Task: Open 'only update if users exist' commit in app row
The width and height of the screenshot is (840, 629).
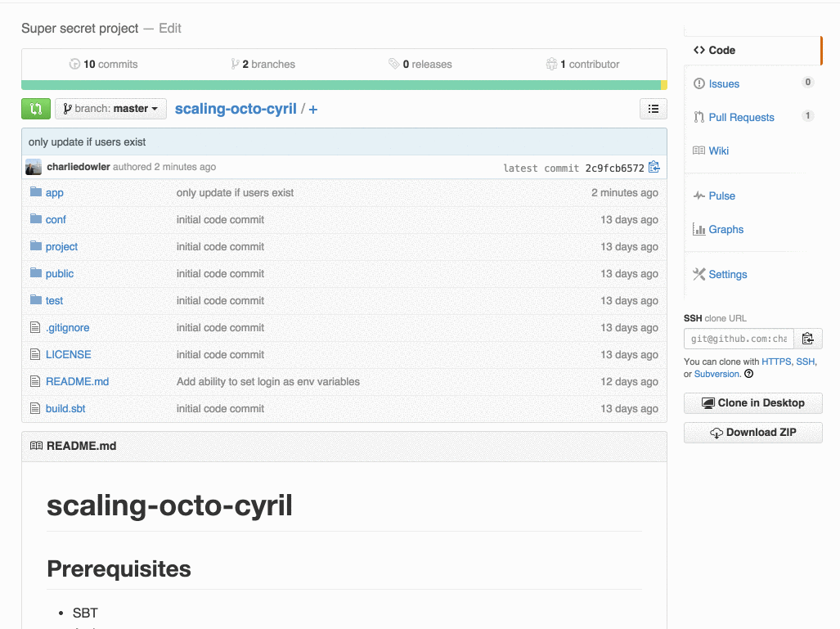Action: [x=236, y=193]
